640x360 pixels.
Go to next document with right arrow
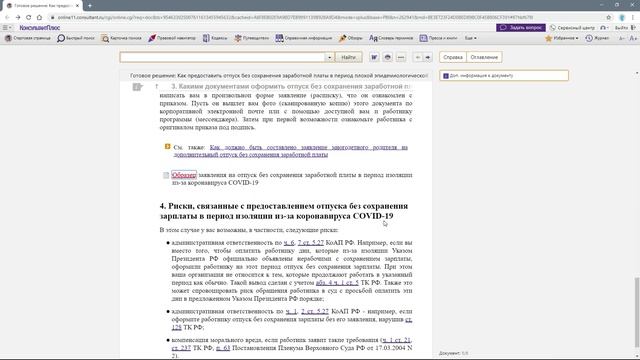(x=427, y=57)
